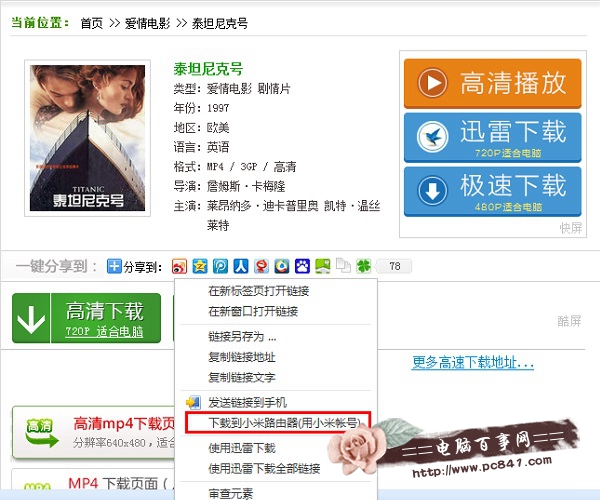Click the 极速下载 480P button

pos(492,192)
